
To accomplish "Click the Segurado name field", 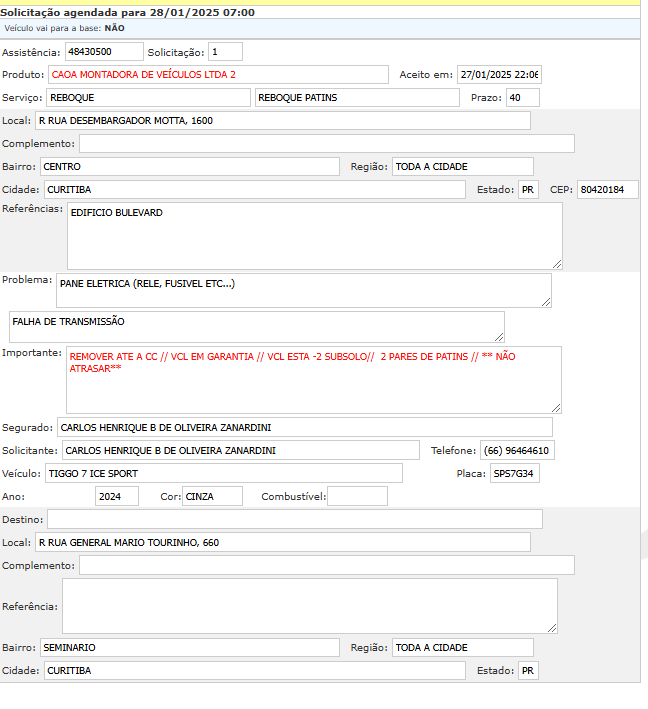I will (x=304, y=428).
